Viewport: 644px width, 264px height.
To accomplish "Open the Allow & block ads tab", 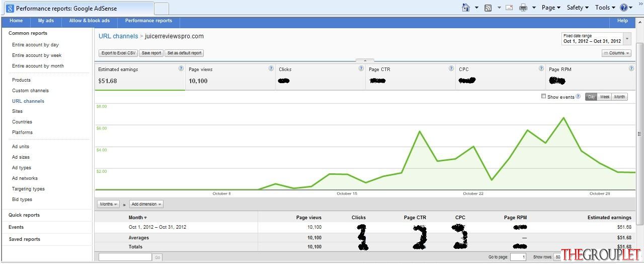I will tap(90, 21).
